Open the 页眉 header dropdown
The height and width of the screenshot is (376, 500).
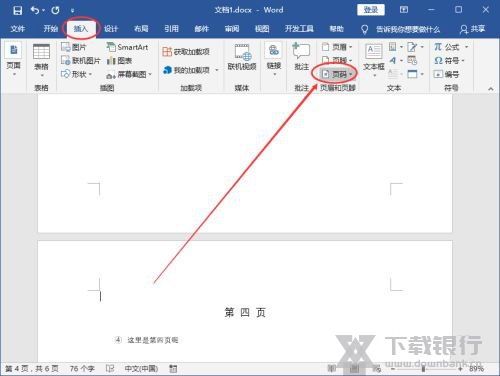pos(337,47)
